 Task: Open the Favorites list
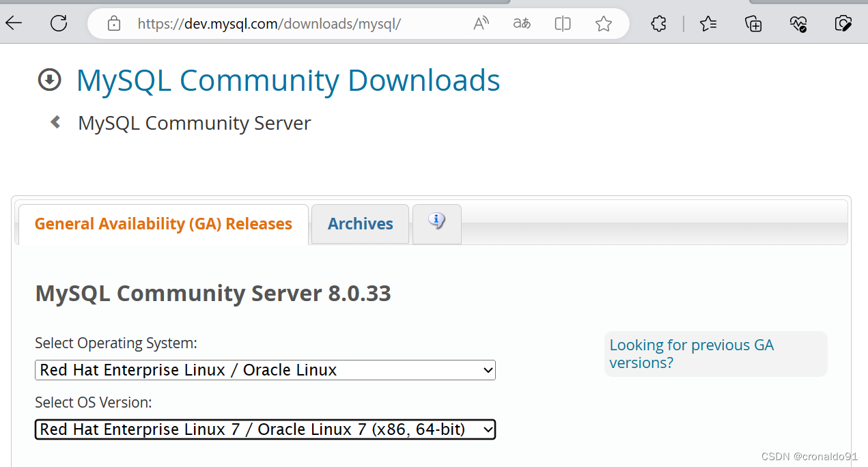pyautogui.click(x=708, y=23)
